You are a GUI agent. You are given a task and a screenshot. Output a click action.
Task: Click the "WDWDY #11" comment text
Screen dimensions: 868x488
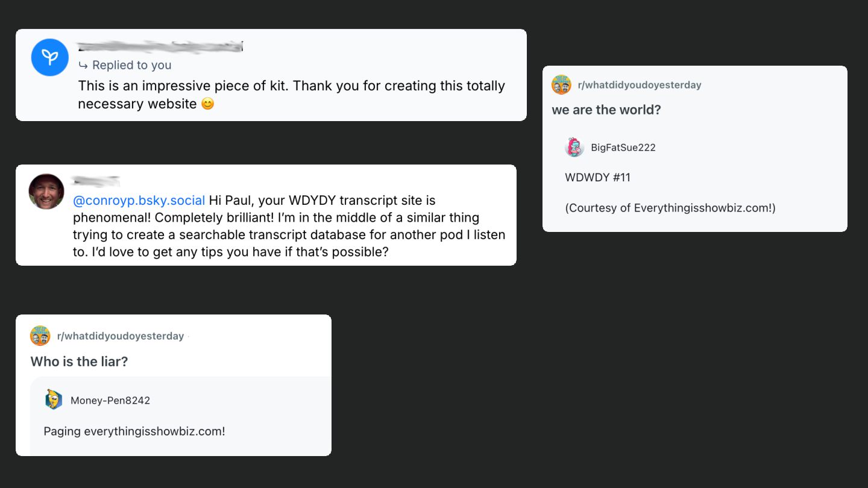coord(597,177)
